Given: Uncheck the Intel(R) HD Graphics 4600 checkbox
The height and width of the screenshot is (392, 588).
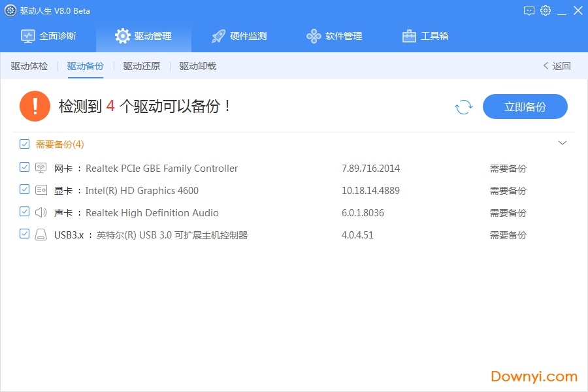Looking at the screenshot, I should tap(24, 190).
